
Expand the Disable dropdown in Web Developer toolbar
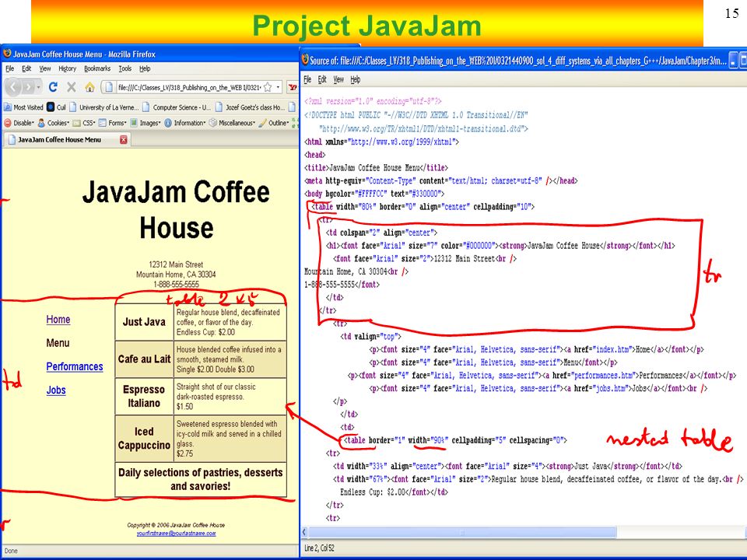click(x=19, y=123)
